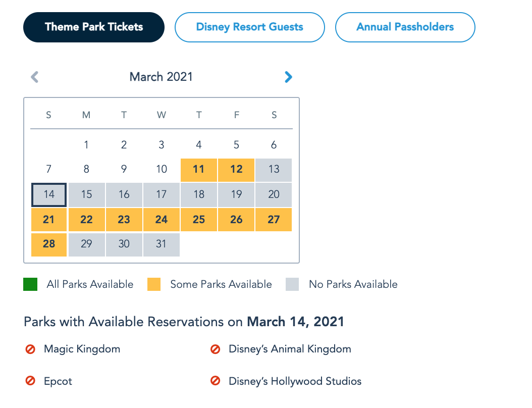This screenshot has width=532, height=408.
Task: Click the unavailable March 31 date
Action: (162, 244)
